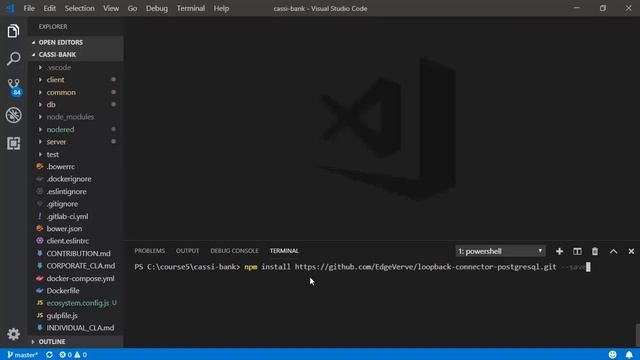Collapse the CASSI-BANK folder section
640x360 pixels.
click(76, 55)
